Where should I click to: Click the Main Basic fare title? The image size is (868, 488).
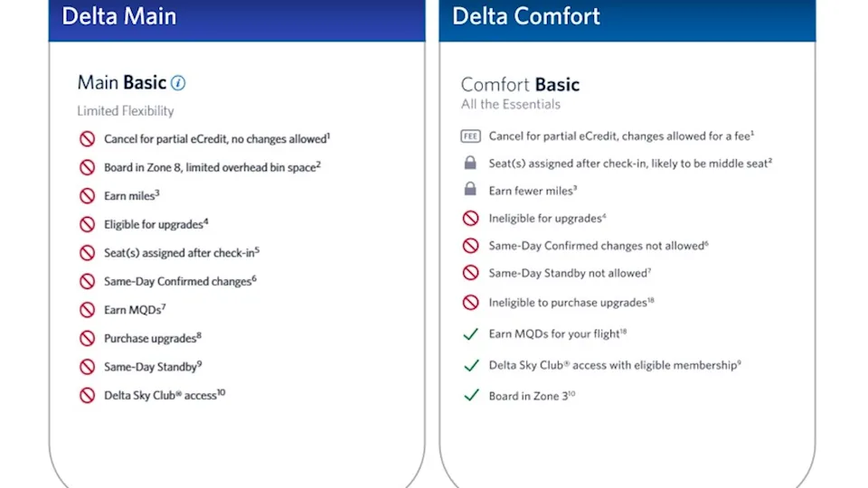pos(122,83)
